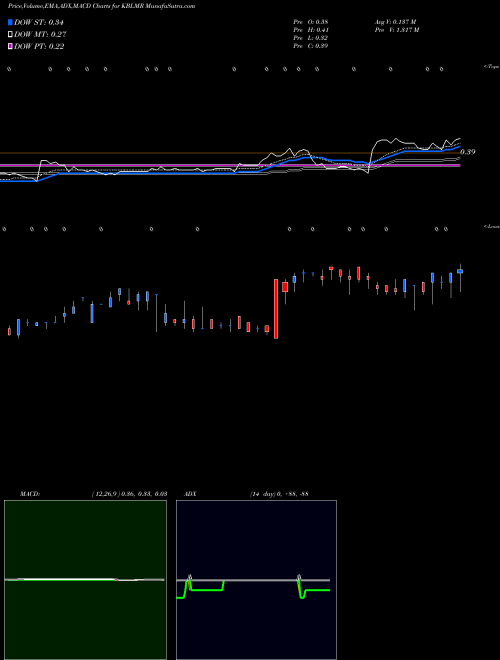The height and width of the screenshot is (660, 500).
Task: Click the tall red candlestick in the price chart
Action: tap(276, 309)
